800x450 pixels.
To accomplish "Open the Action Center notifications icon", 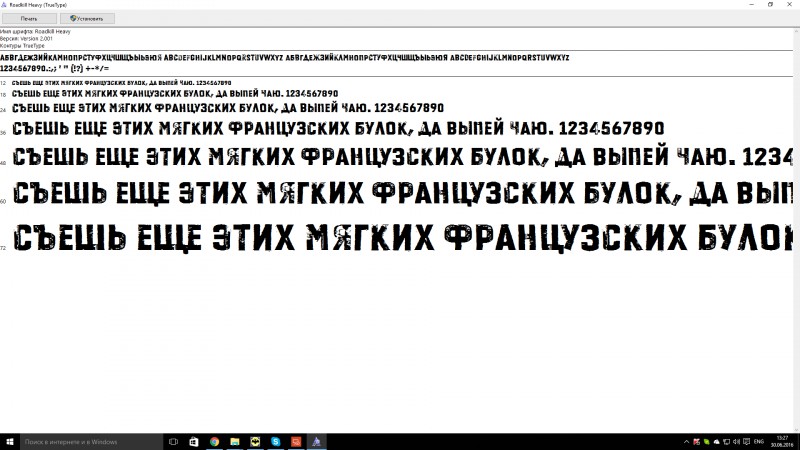I will (x=746, y=442).
